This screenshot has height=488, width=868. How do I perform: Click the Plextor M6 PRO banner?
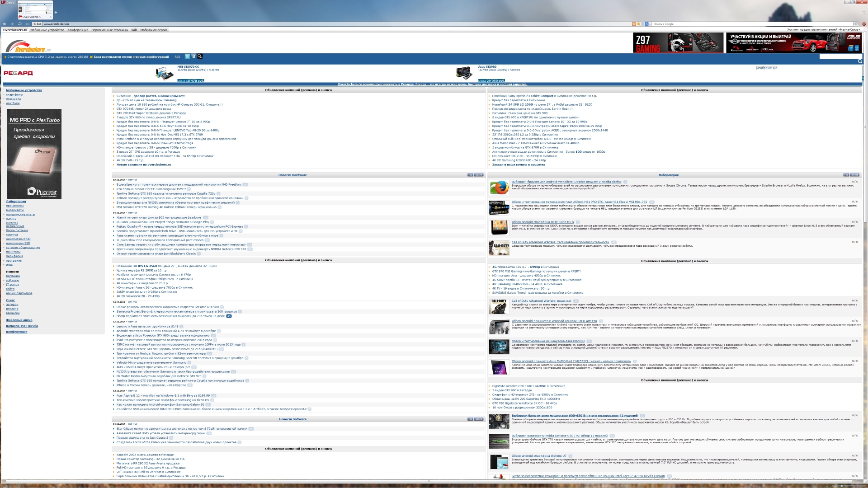click(x=34, y=154)
